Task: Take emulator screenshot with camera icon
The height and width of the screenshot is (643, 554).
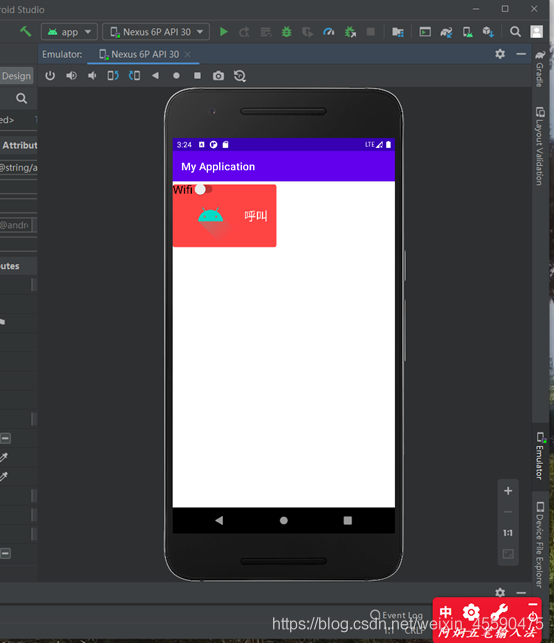Action: 218,76
